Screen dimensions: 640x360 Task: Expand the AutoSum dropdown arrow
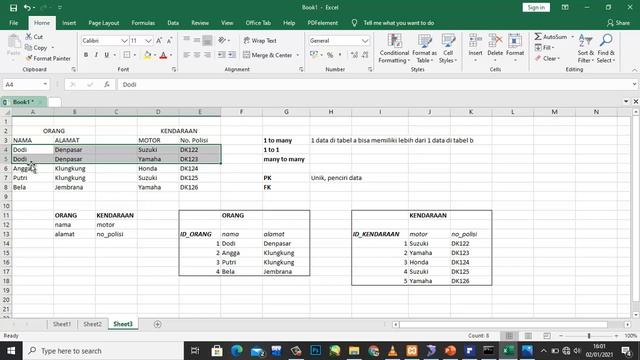click(572, 37)
